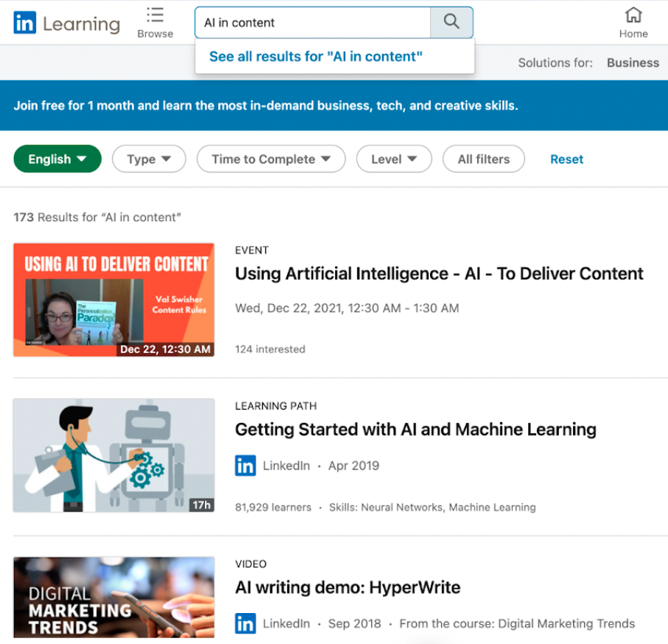Go to Home via house icon
Viewport: 668px width, 644px height.
click(633, 23)
